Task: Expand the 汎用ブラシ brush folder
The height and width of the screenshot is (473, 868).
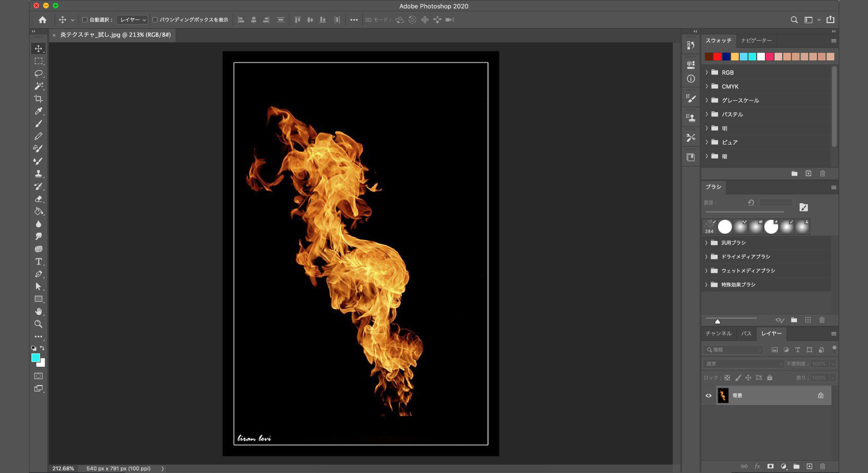Action: click(706, 243)
